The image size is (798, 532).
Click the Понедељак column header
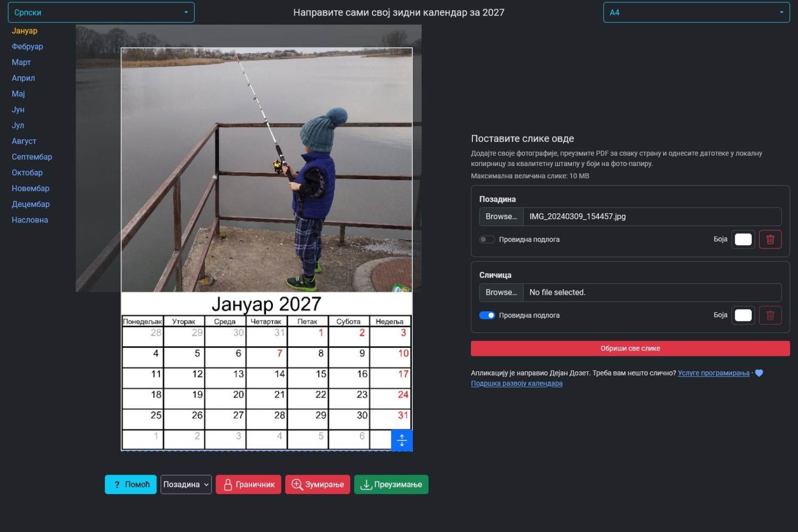tap(143, 321)
